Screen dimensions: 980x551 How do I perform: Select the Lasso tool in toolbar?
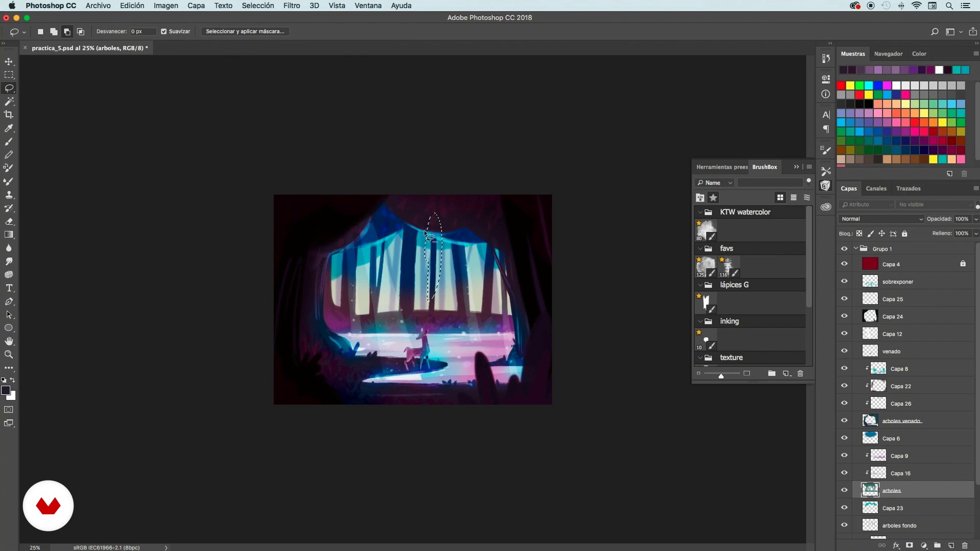9,88
